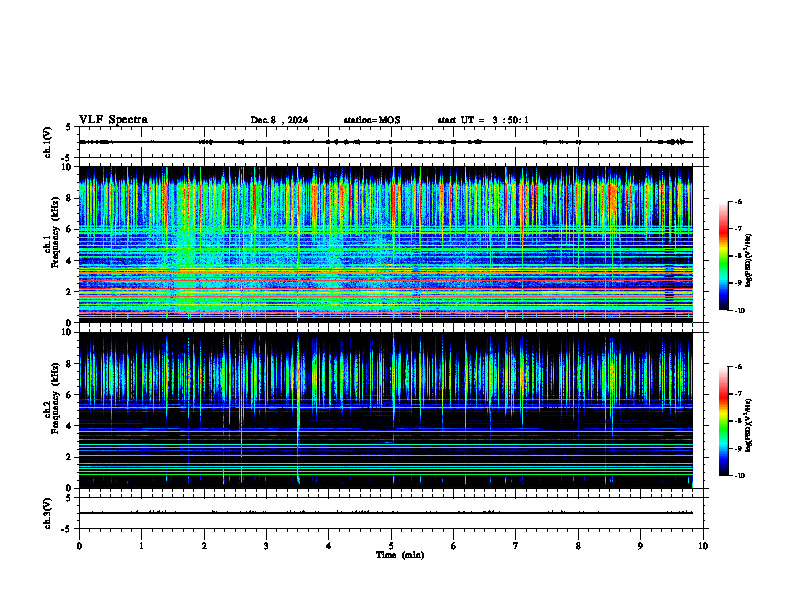Viewport: 792px width, 612px height.
Task: Click the "ch.3(V)" axis label
Action: (x=47, y=513)
